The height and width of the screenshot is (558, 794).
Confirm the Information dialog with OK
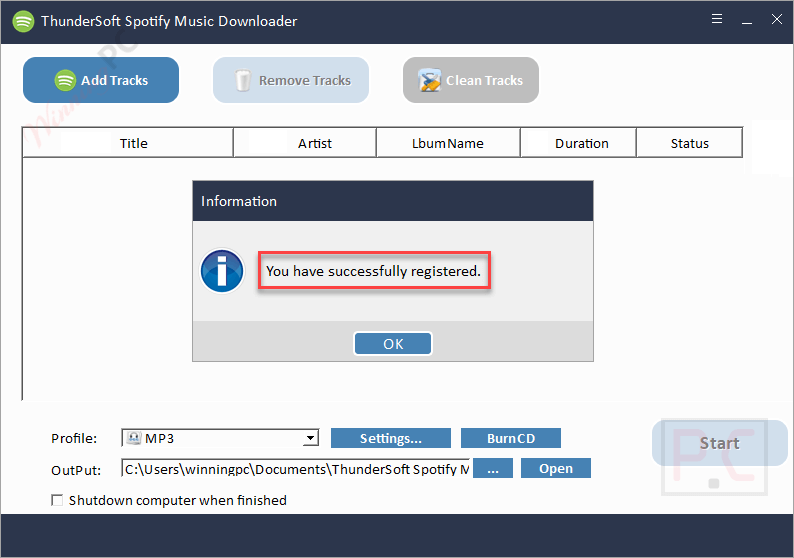(393, 344)
